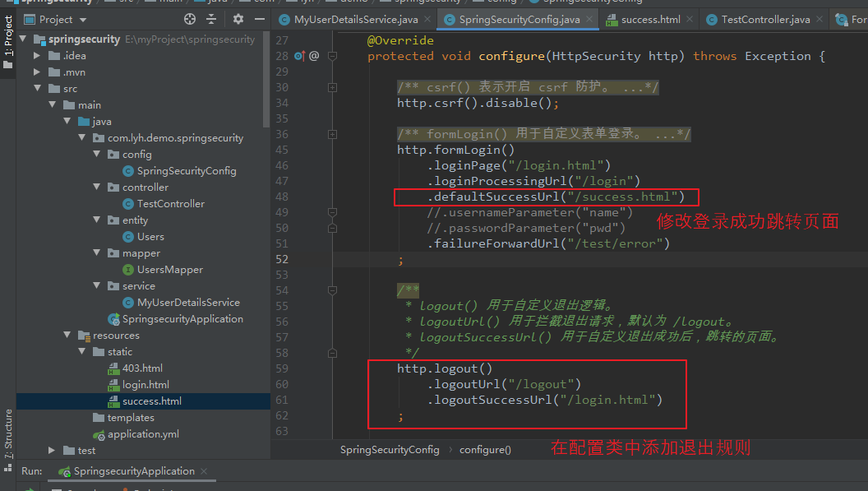
Task: Switch to MyUserDetailsService.java tab
Action: pos(356,20)
